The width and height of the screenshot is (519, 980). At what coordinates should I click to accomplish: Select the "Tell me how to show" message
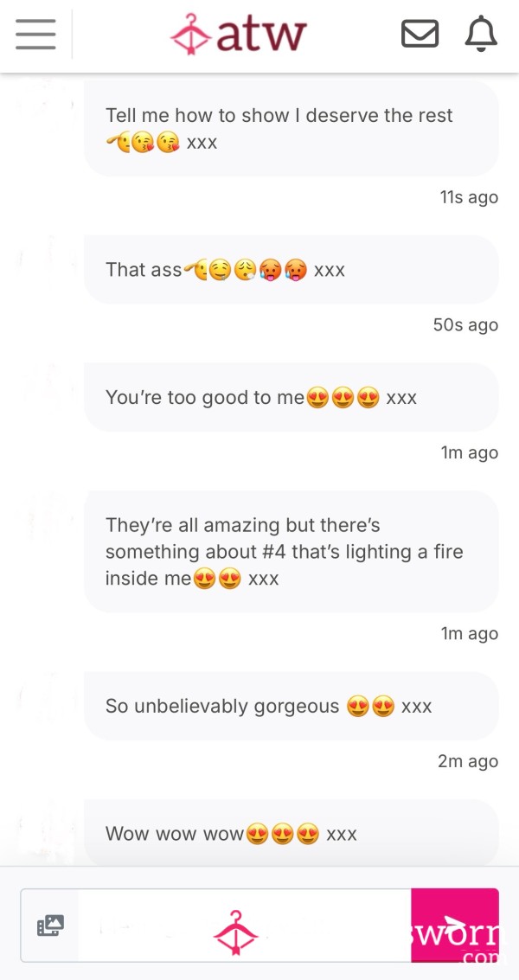point(292,128)
